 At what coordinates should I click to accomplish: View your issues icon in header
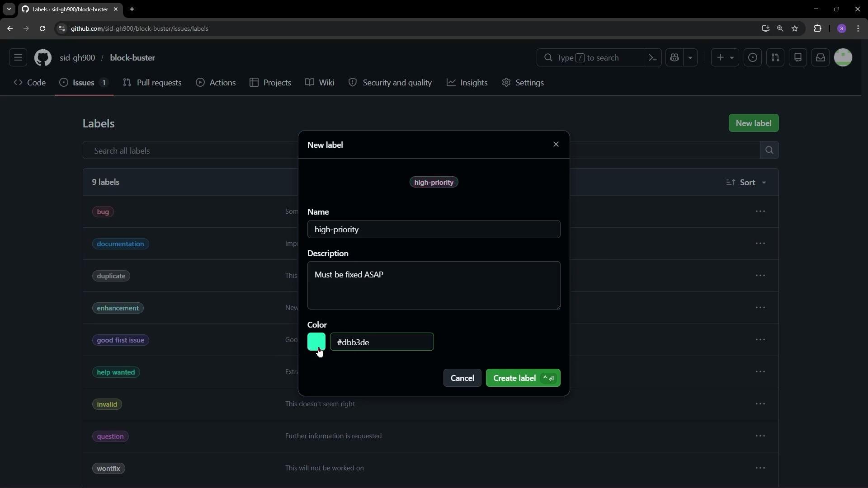tap(753, 58)
